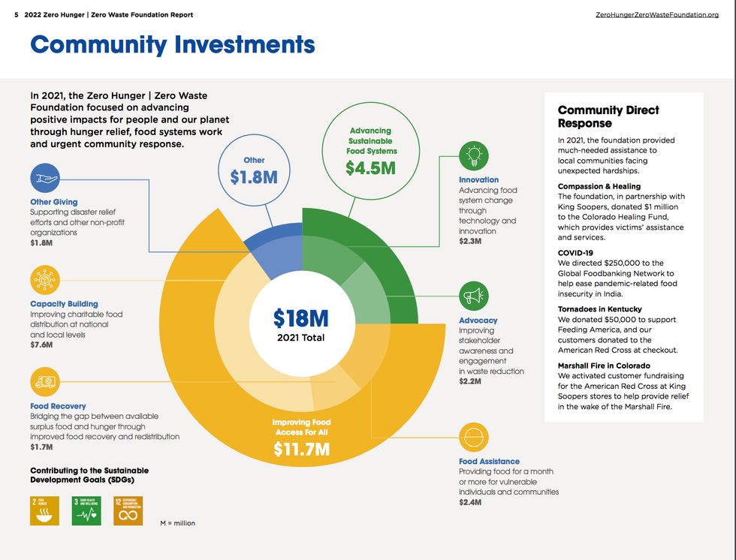Viewport: 736px width, 560px height.
Task: Click the Capacity Building network icon
Action: pos(44,279)
